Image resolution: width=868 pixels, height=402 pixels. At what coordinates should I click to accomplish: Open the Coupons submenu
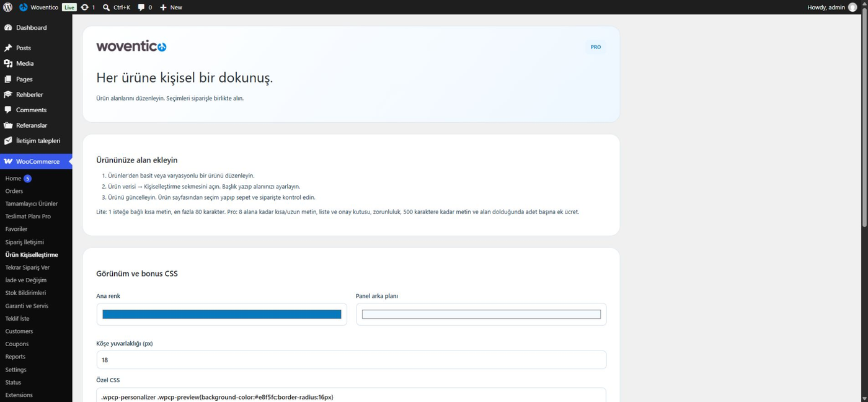[x=17, y=344]
